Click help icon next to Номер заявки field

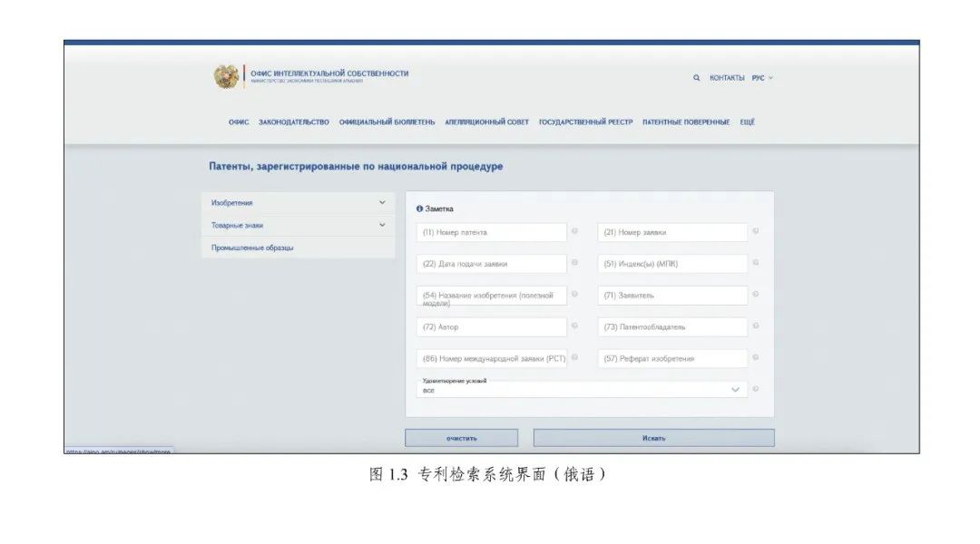[x=756, y=232]
